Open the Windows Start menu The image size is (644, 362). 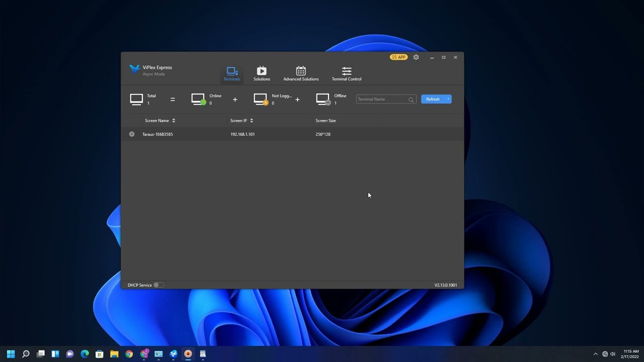click(x=11, y=354)
